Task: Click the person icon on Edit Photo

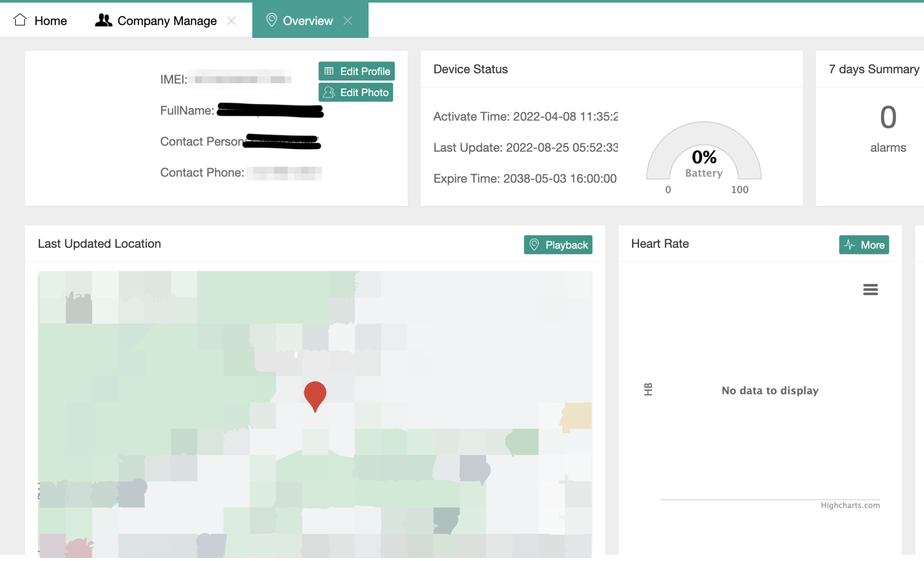Action: 329,92
